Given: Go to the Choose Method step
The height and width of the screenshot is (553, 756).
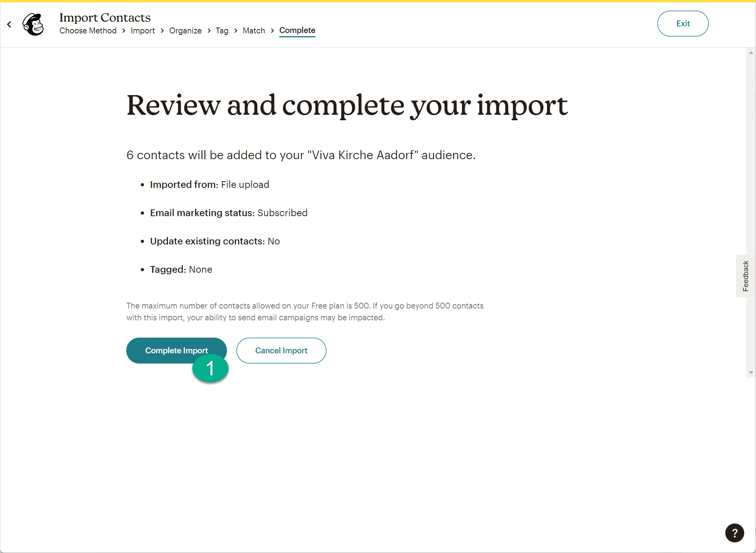Looking at the screenshot, I should coord(88,31).
